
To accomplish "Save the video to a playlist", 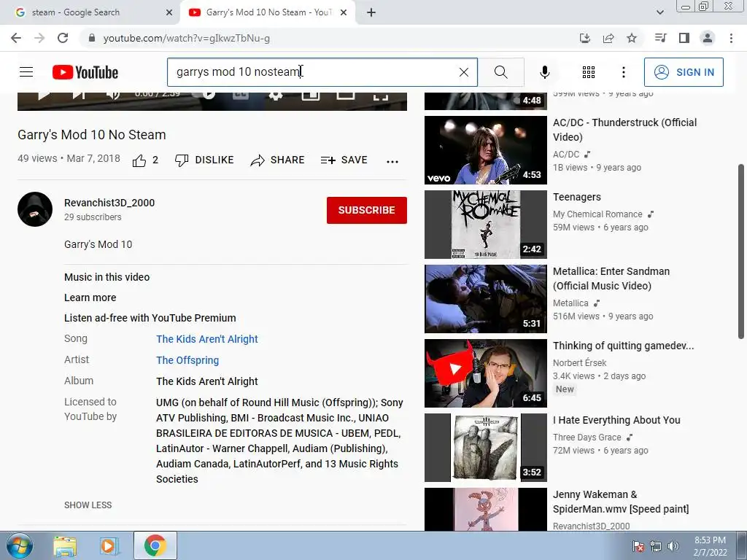I will [x=344, y=160].
